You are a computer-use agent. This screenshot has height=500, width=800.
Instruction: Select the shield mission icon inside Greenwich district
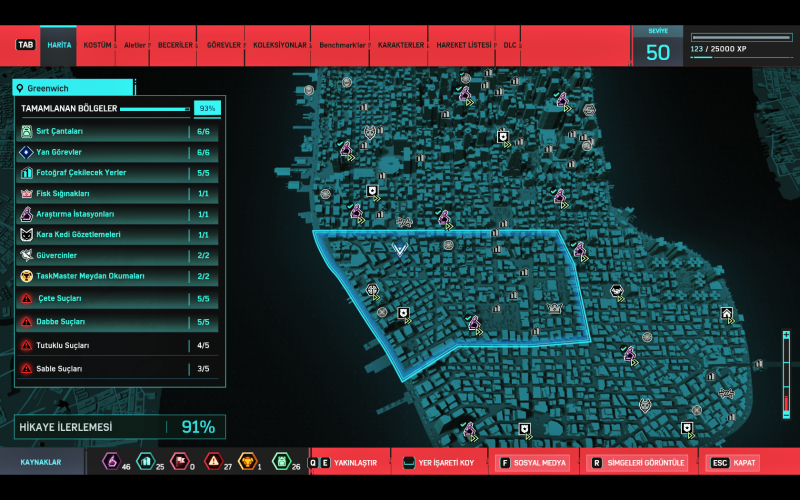[404, 313]
